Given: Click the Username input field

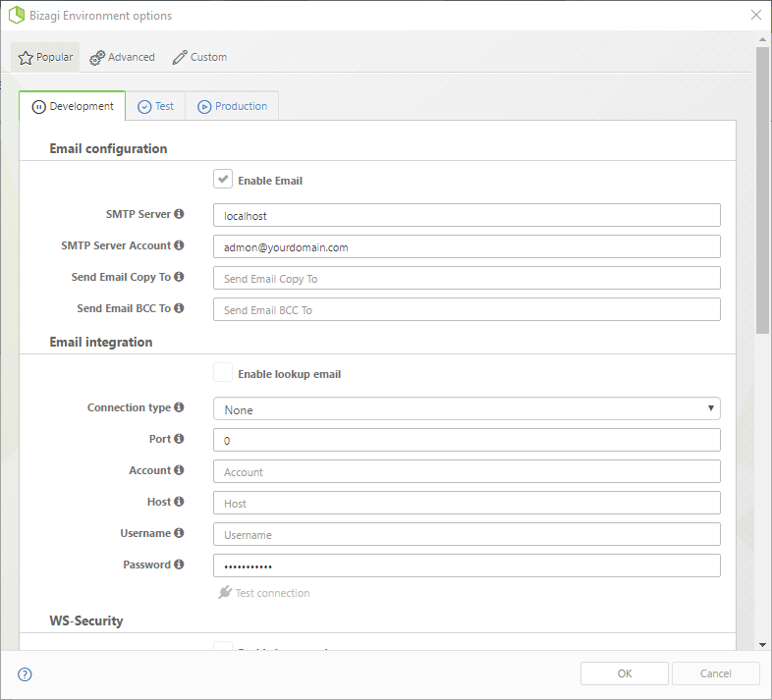Looking at the screenshot, I should (x=467, y=534).
